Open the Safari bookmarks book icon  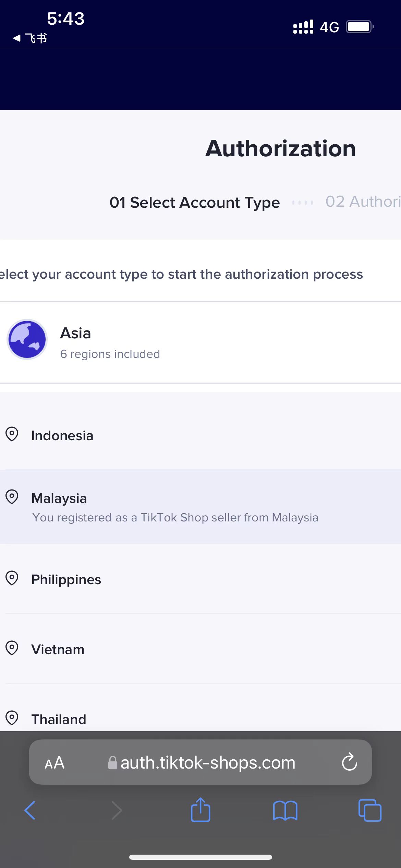click(285, 811)
